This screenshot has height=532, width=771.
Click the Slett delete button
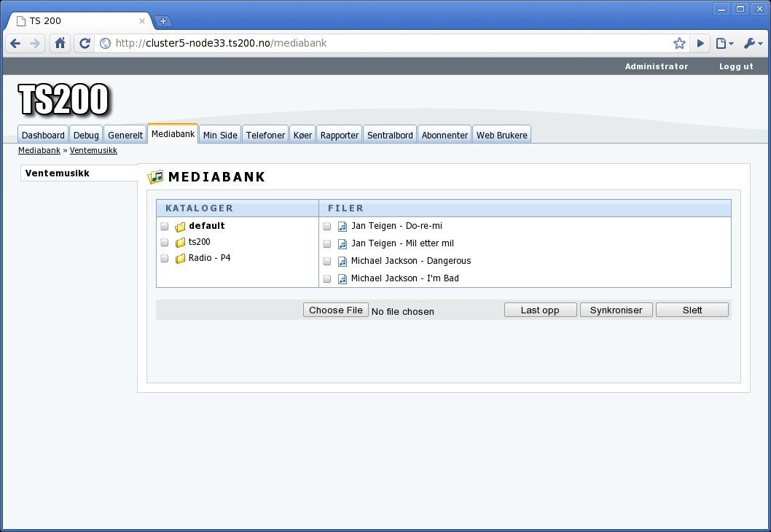pyautogui.click(x=692, y=310)
